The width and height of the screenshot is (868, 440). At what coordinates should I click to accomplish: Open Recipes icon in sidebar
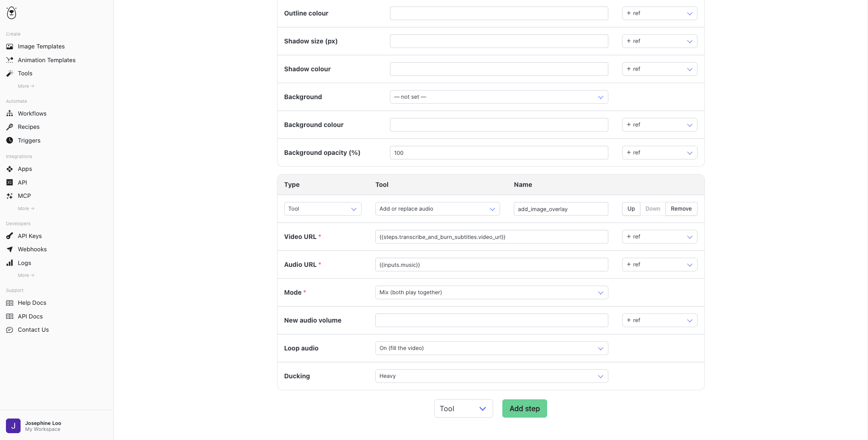pyautogui.click(x=10, y=127)
